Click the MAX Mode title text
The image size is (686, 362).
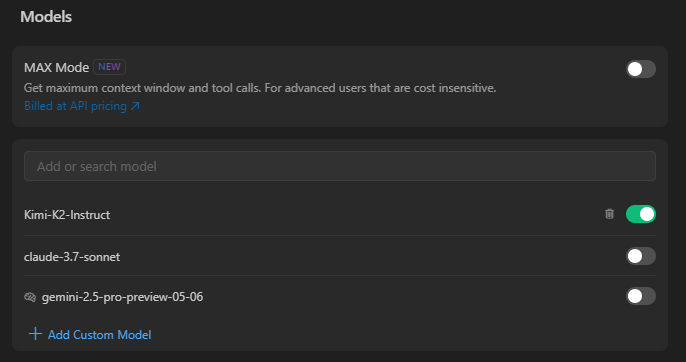[56, 67]
